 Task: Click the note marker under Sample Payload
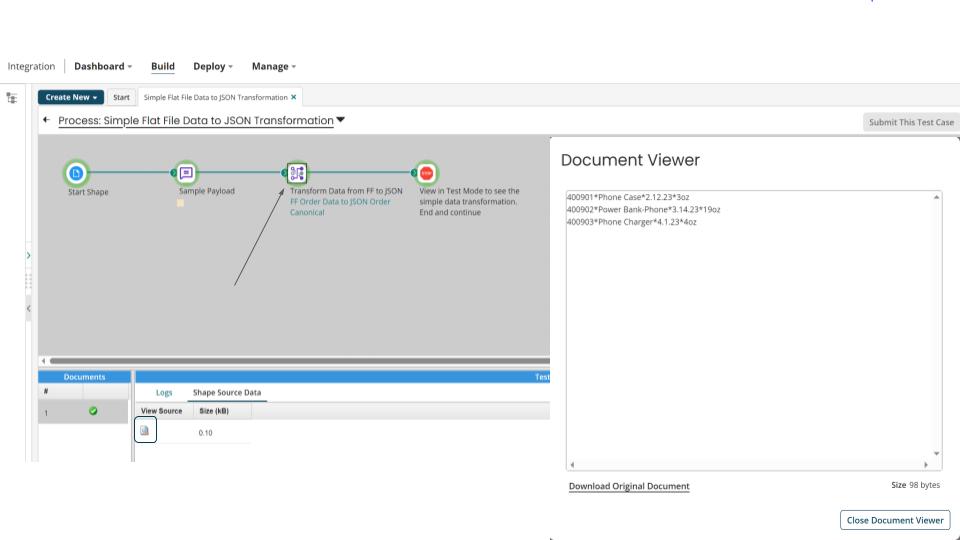click(x=181, y=204)
